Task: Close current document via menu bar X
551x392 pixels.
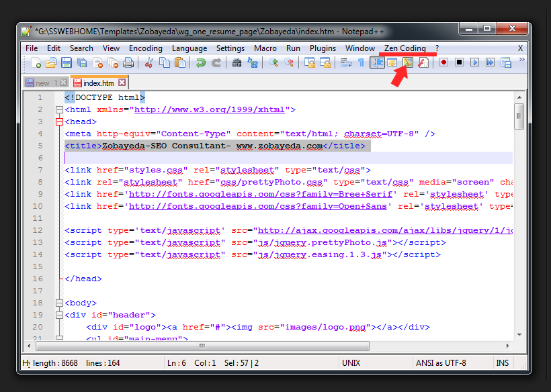Action: 521,48
